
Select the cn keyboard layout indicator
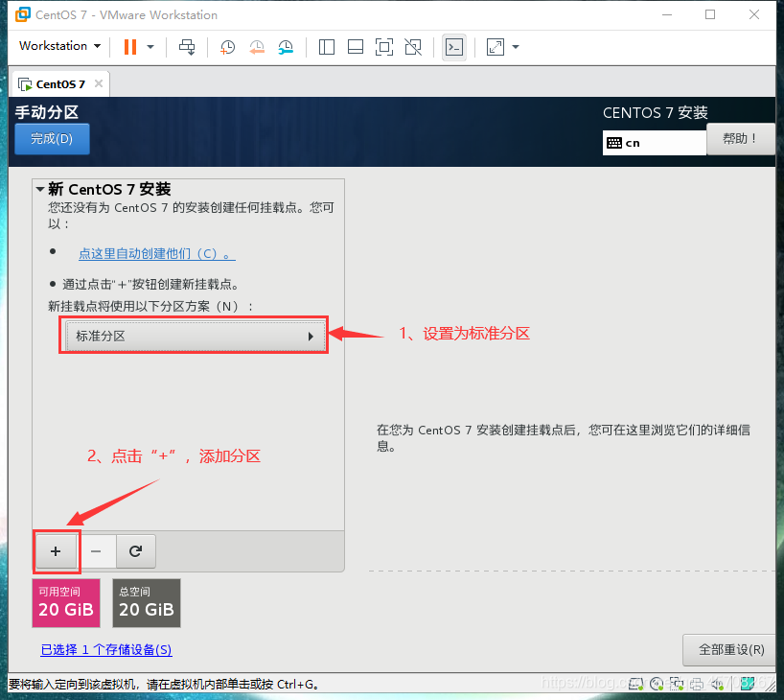coord(654,143)
